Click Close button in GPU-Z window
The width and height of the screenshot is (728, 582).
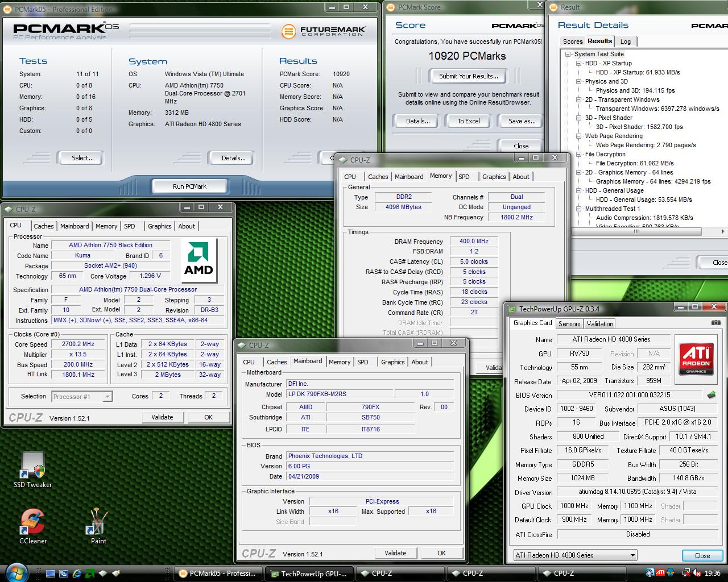(702, 556)
